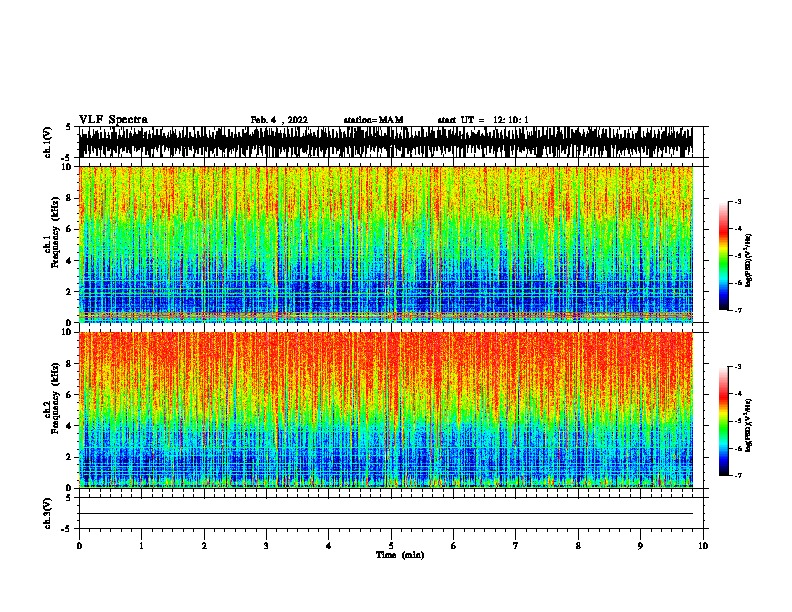Click the ch.2 colorbar log(PSD) label
The width and height of the screenshot is (792, 612).
[x=749, y=426]
